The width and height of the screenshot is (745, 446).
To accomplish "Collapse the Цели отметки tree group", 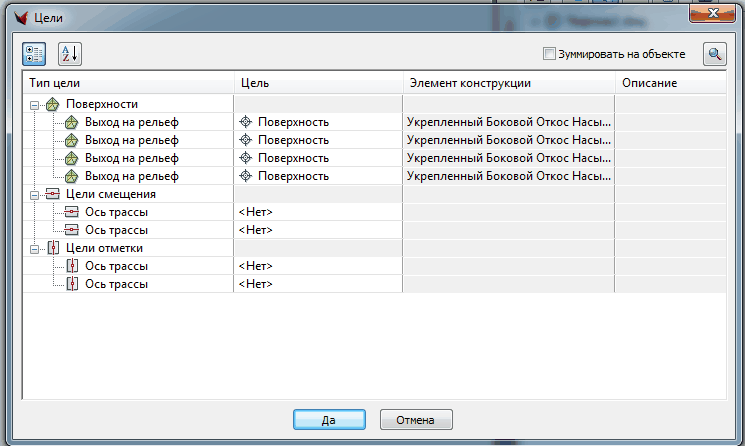I will point(35,248).
